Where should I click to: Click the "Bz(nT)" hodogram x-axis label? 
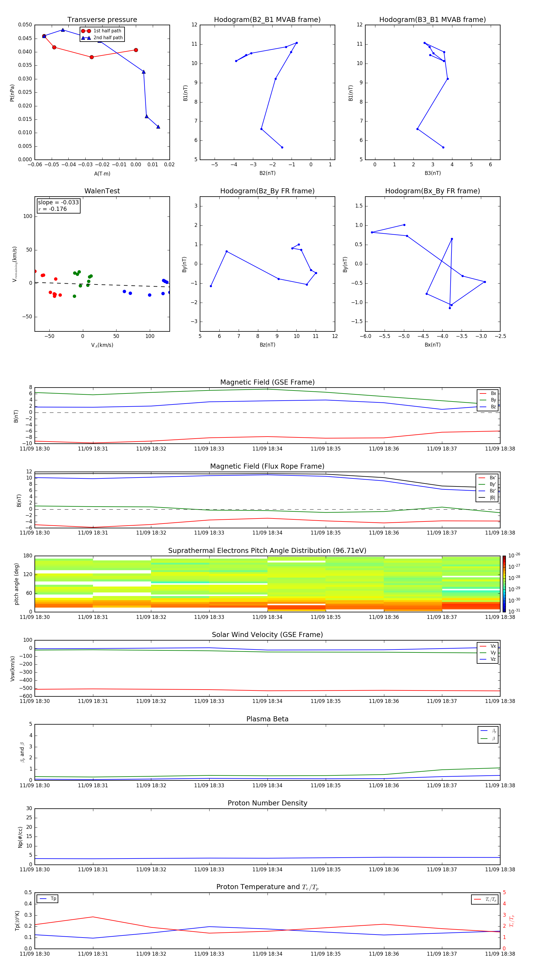[267, 345]
